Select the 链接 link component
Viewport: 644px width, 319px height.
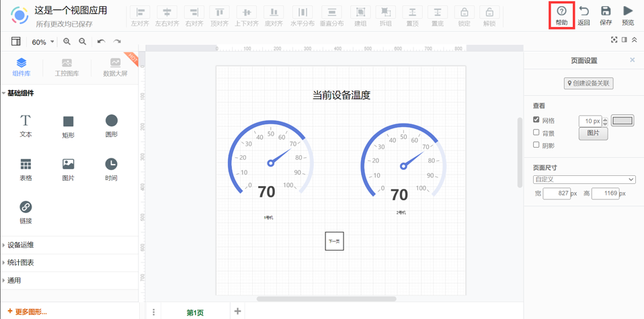click(x=26, y=207)
